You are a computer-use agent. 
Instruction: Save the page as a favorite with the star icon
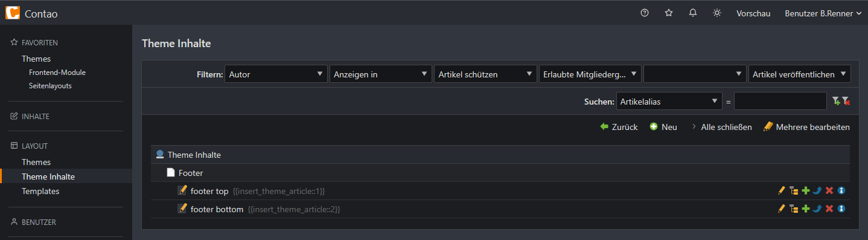click(x=669, y=13)
